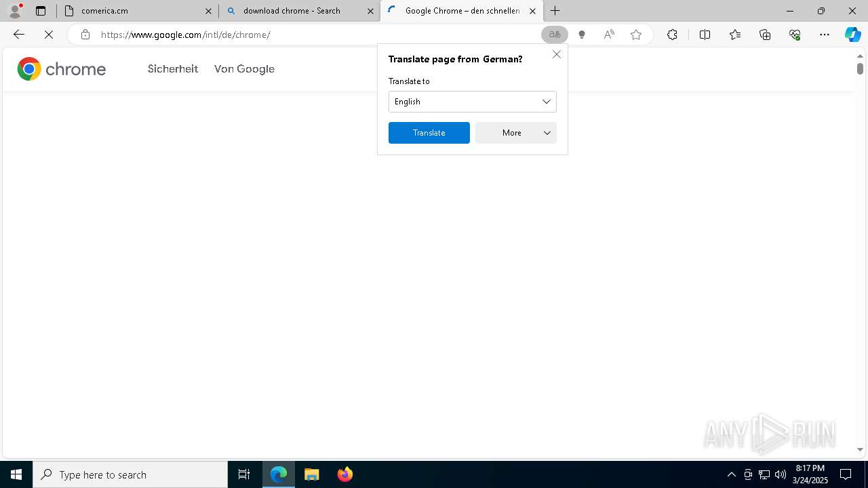This screenshot has width=868, height=488.
Task: Click the Edge taskbar icon
Action: [279, 474]
